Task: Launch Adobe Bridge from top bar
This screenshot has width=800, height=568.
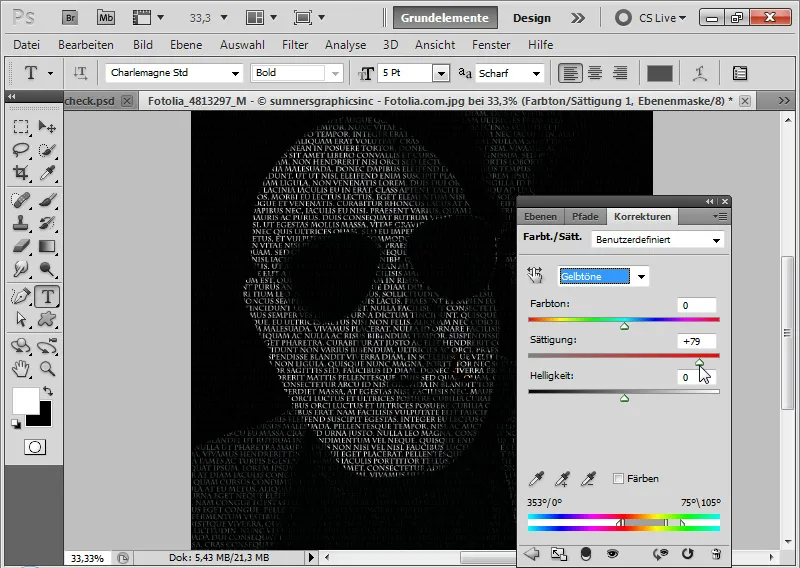Action: [70, 18]
